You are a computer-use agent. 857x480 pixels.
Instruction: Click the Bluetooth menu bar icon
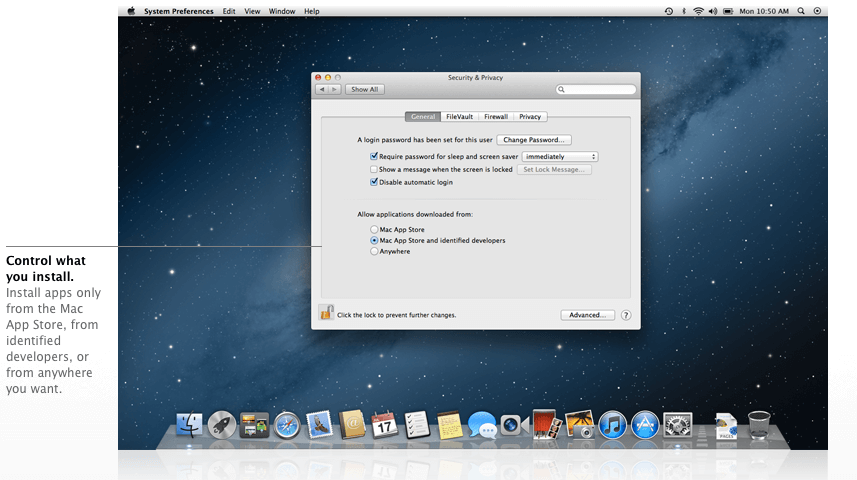pyautogui.click(x=684, y=11)
